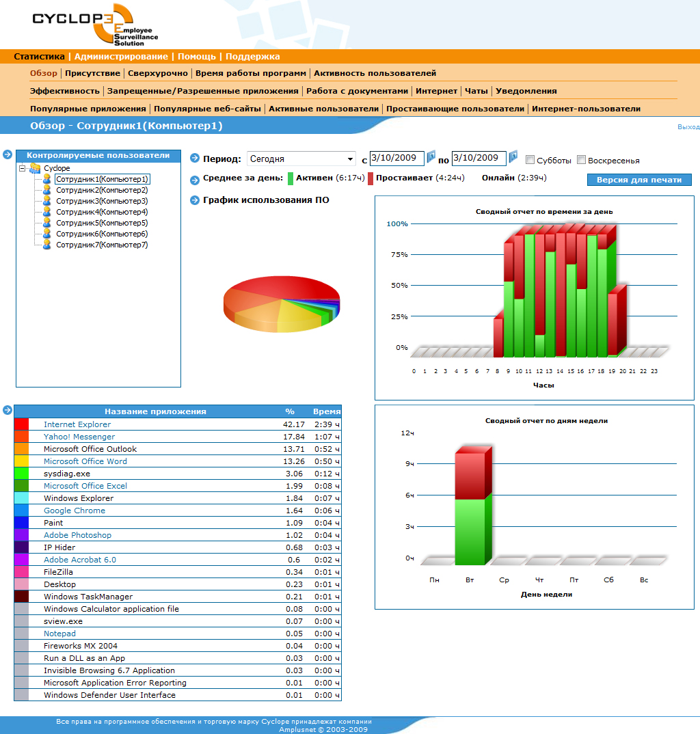Enable the Субботы checkbox

(530, 160)
